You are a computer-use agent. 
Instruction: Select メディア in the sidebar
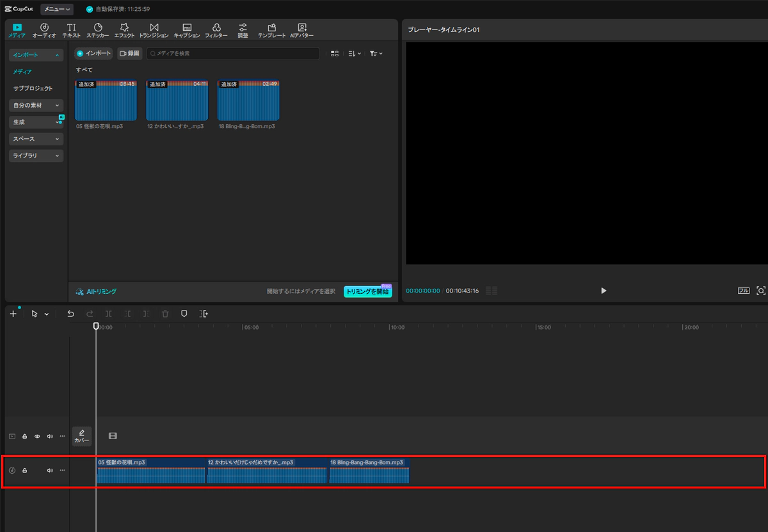[22, 72]
